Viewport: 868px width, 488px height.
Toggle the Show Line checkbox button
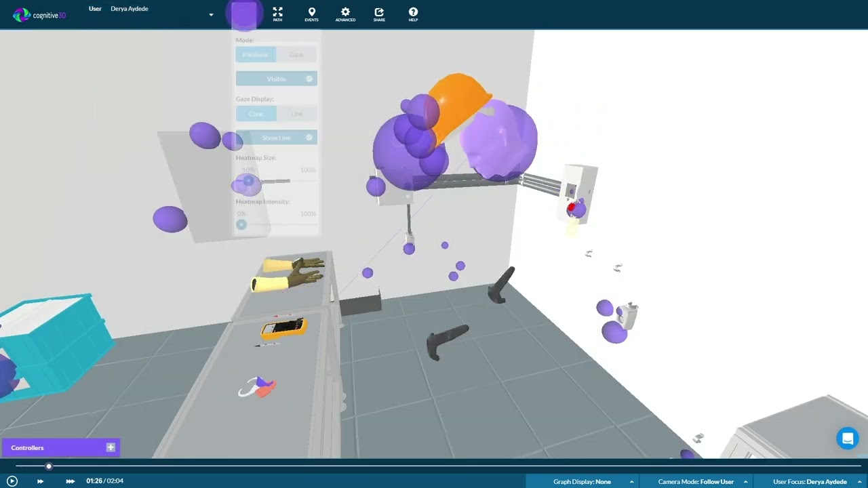point(276,138)
